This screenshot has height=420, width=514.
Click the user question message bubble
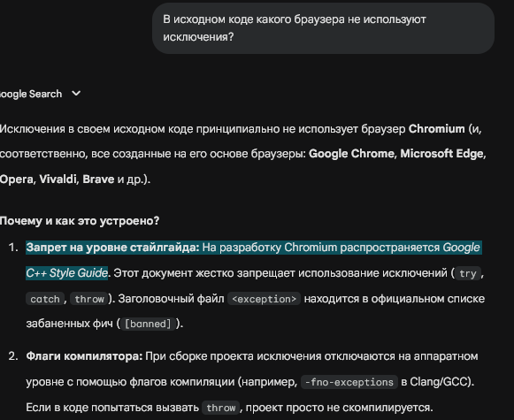tap(323, 28)
